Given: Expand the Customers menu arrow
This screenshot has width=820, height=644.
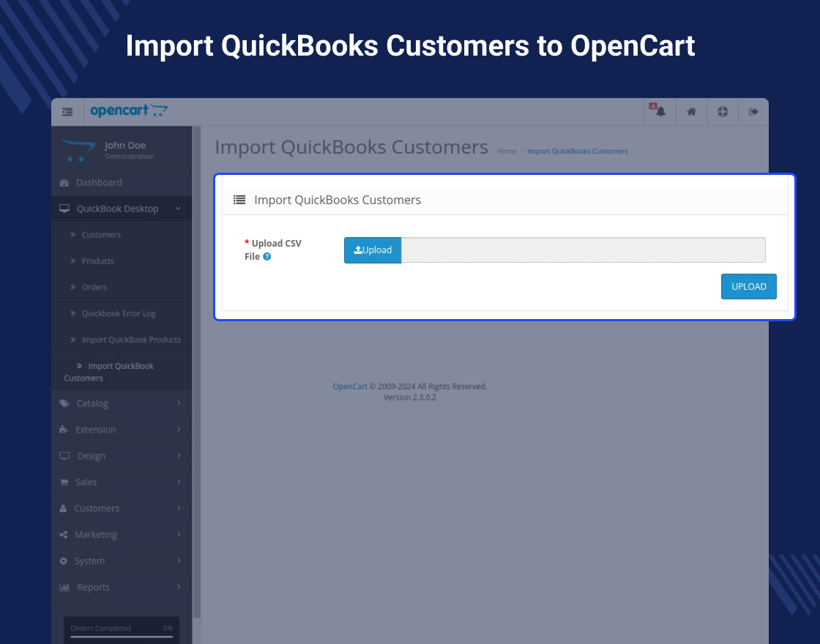Looking at the screenshot, I should click(179, 508).
